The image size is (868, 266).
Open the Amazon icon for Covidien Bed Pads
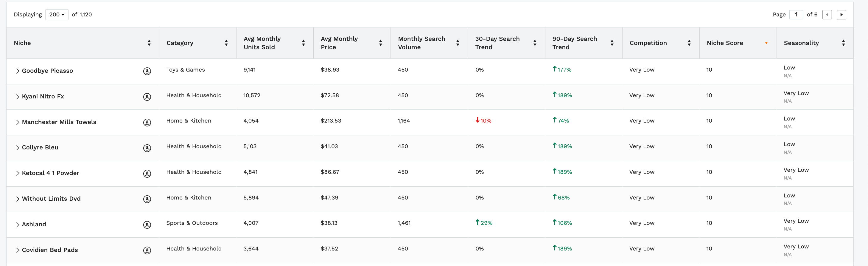147,250
